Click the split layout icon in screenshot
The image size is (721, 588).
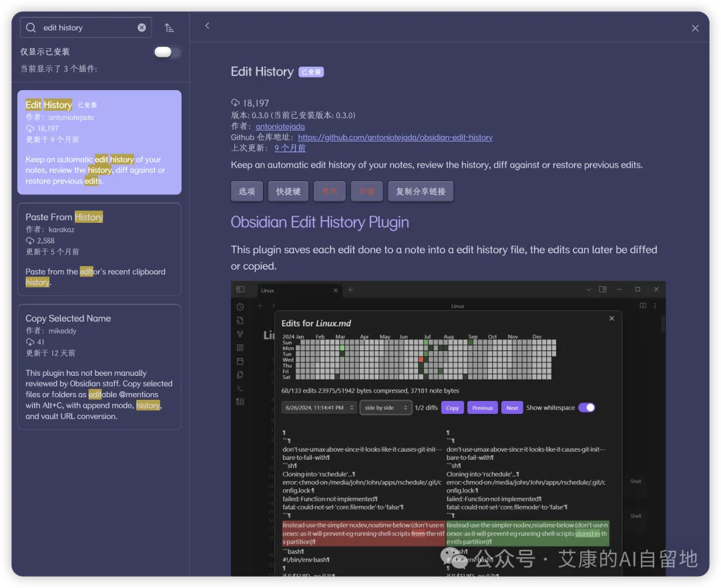click(x=602, y=290)
